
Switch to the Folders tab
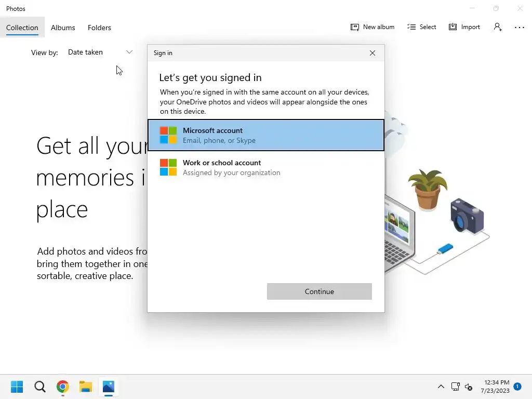99,28
